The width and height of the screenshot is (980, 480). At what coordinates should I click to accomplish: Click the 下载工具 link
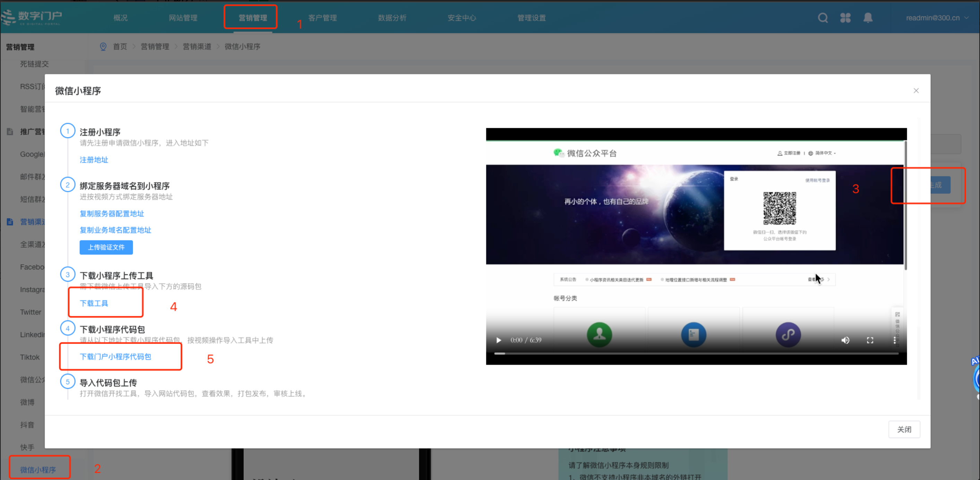94,303
